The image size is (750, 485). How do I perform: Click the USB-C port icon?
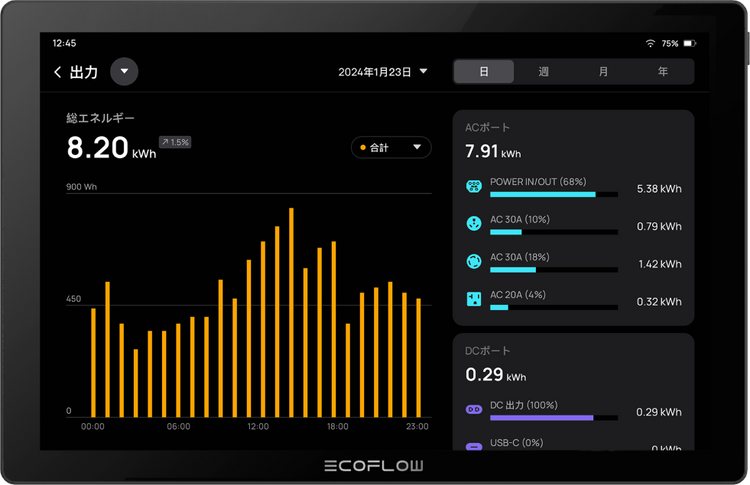(474, 446)
